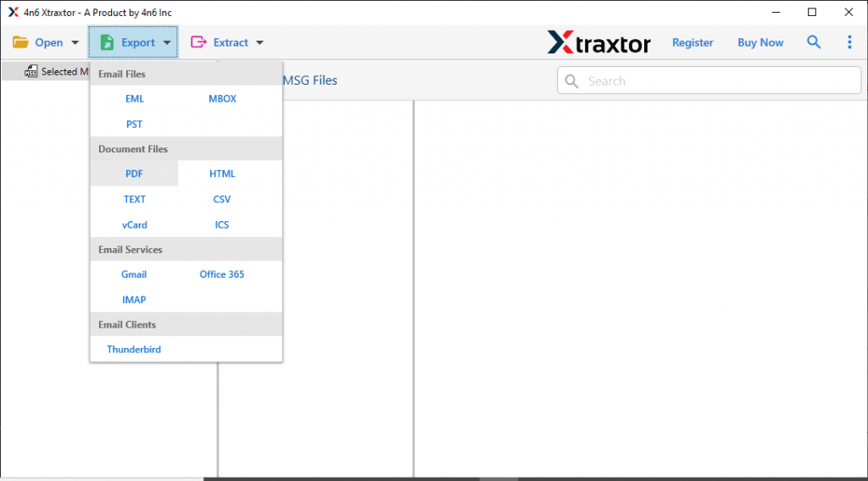The image size is (868, 481).
Task: Select ICS export option
Action: coord(222,224)
